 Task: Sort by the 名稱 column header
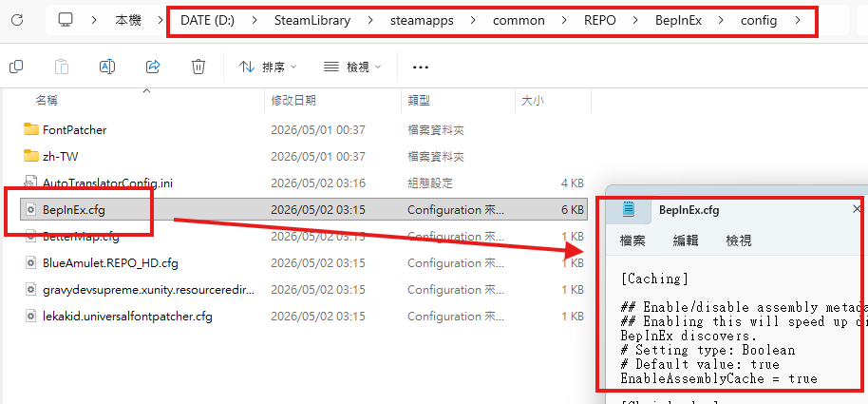(x=47, y=101)
